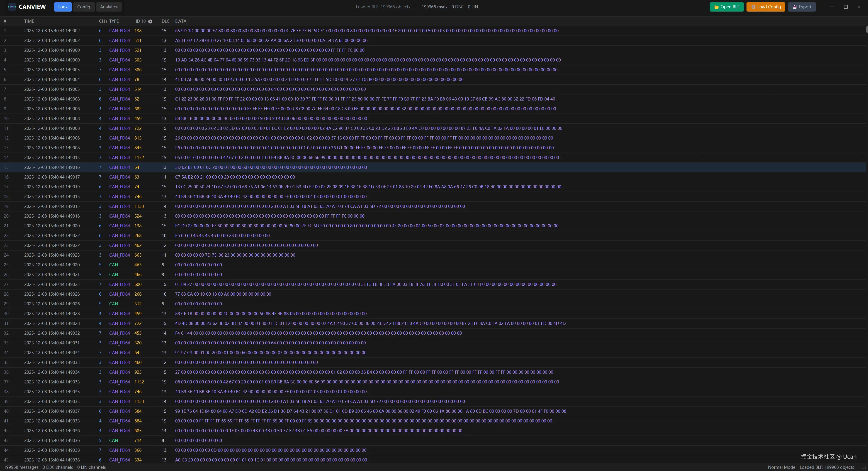
Task: Switch to the Config tab
Action: tap(84, 7)
